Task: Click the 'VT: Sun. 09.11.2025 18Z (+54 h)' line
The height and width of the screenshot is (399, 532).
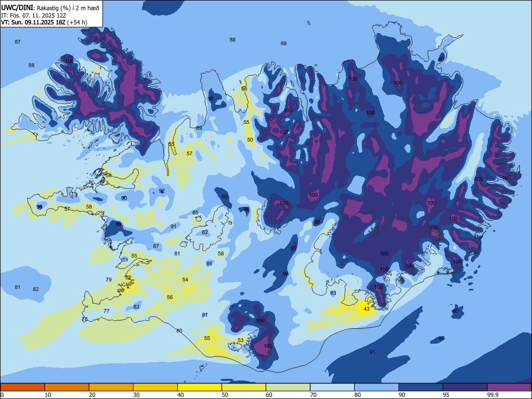Action: pyautogui.click(x=44, y=22)
